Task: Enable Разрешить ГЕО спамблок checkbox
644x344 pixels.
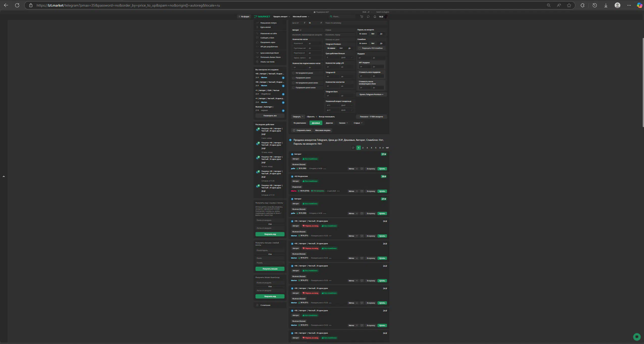Action: [x=360, y=48]
